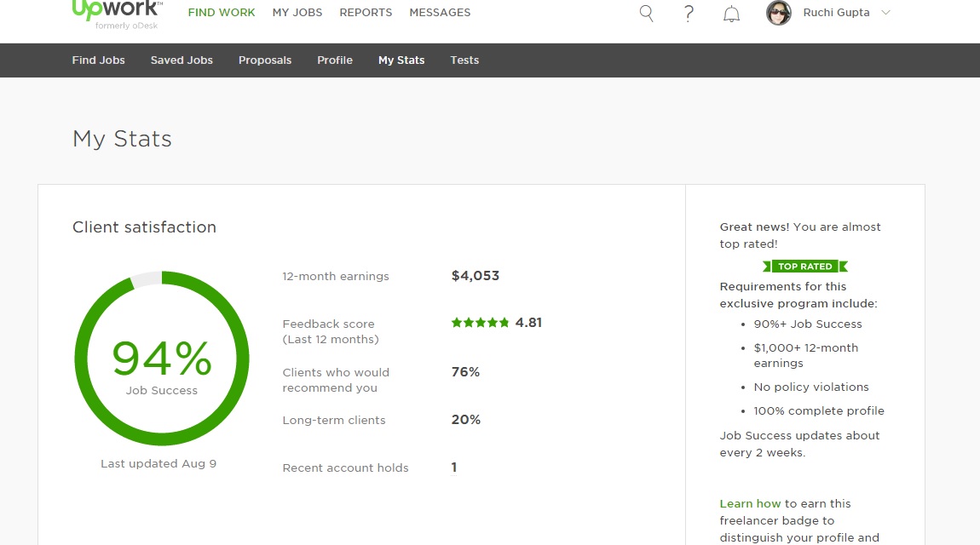Viewport: 980px width, 545px height.
Task: Open the notifications bell
Action: (x=731, y=14)
